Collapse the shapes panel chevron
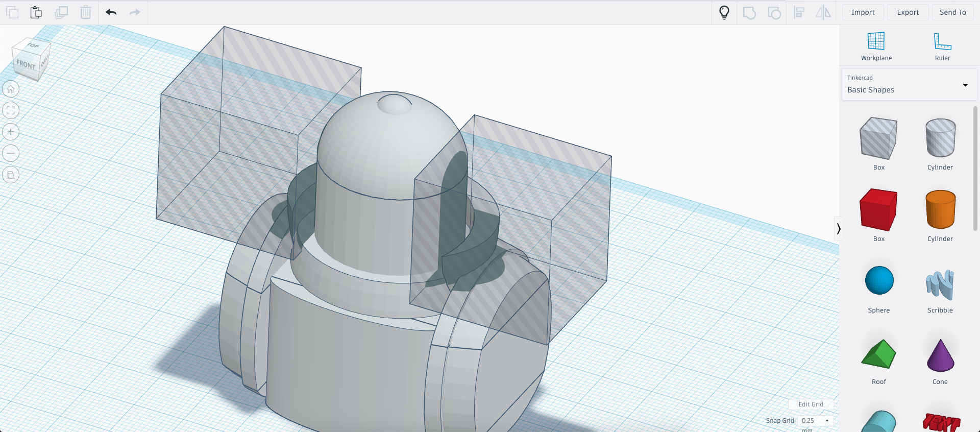The image size is (980, 432). click(838, 229)
